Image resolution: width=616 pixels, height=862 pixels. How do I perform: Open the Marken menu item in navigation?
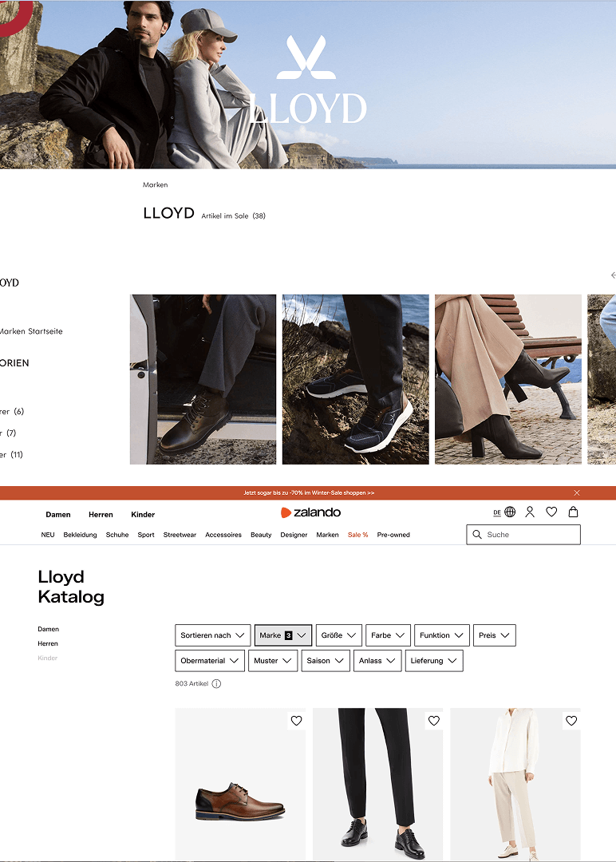coord(327,535)
